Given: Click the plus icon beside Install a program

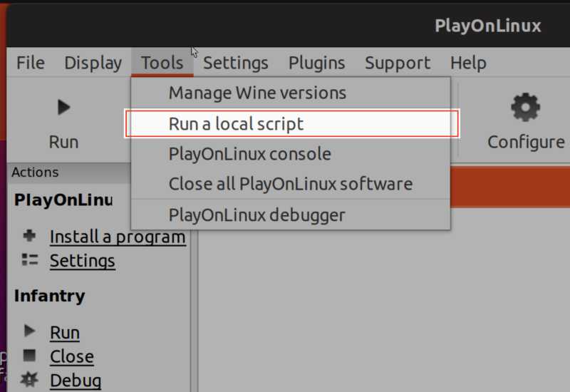Looking at the screenshot, I should coord(29,236).
